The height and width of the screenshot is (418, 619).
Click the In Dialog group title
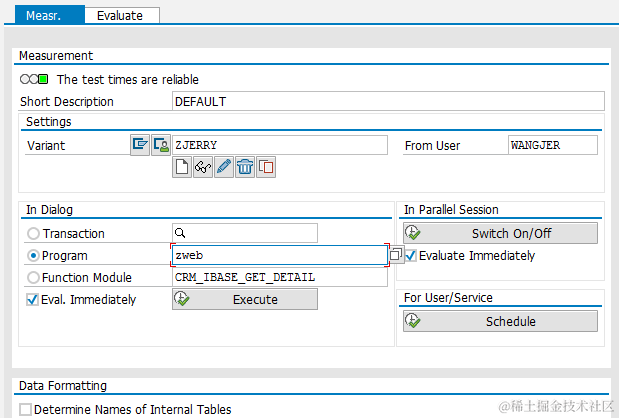pos(49,209)
